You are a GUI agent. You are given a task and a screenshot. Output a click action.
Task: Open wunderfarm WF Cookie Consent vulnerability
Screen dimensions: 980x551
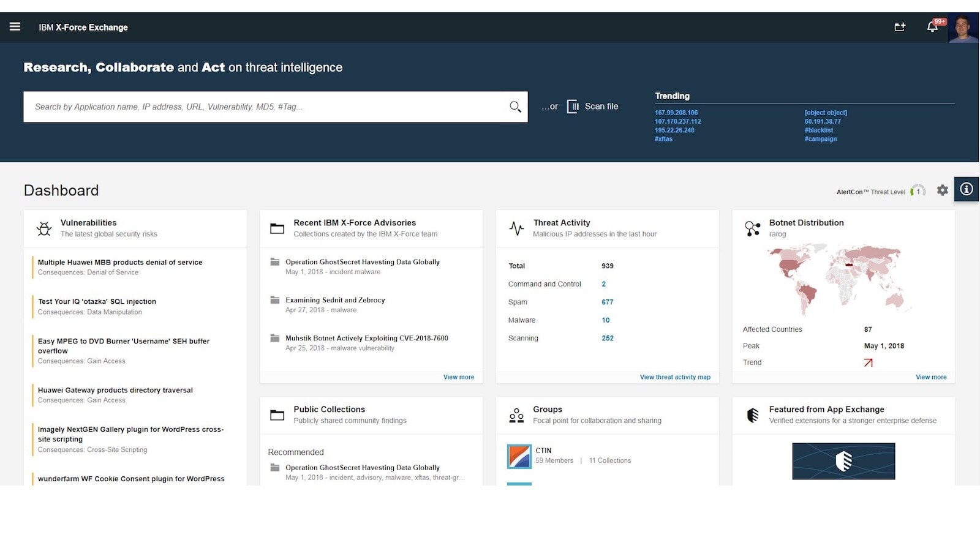[131, 479]
